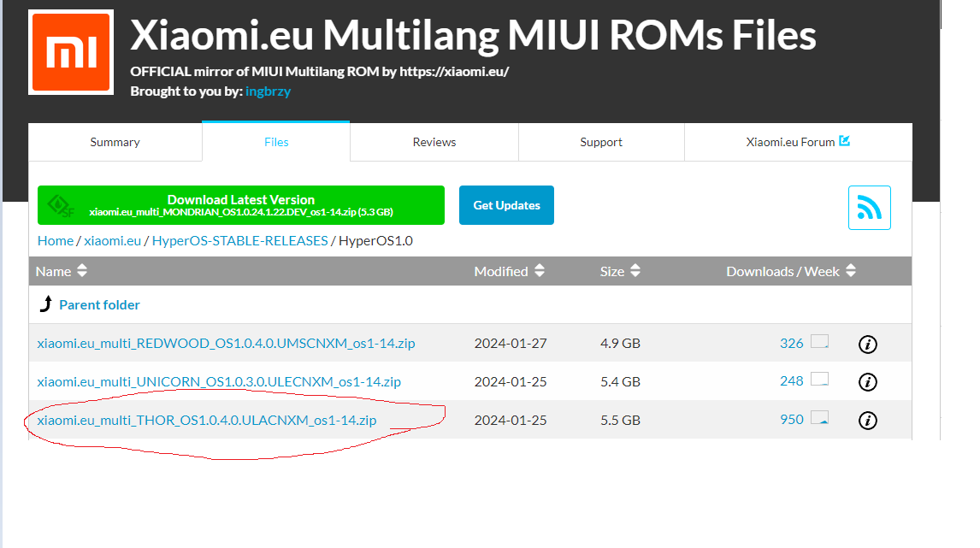Click the Xiaomi.eu Multilang MIUI ROMs Files title
Viewport: 980px width, 548px height.
tap(473, 34)
